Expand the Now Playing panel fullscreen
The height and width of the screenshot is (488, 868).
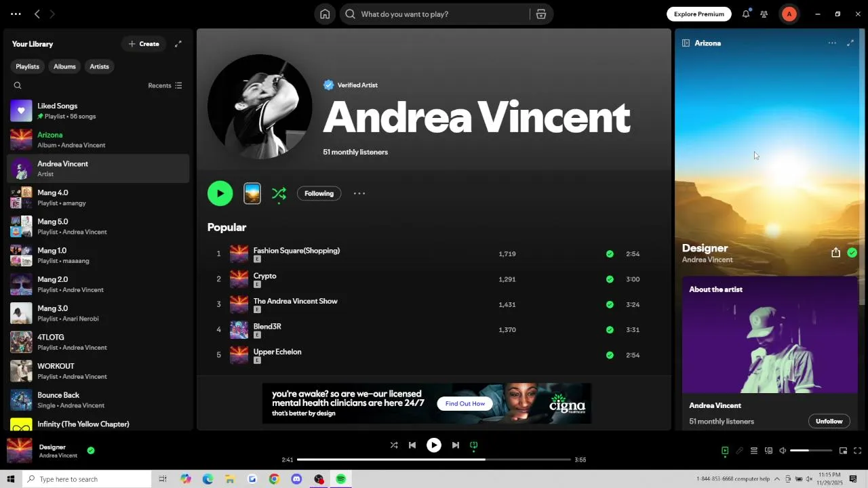[x=850, y=43]
